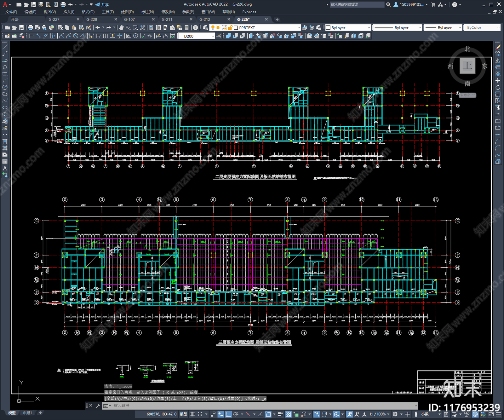Toggle transparency display in status bar

click(x=288, y=414)
